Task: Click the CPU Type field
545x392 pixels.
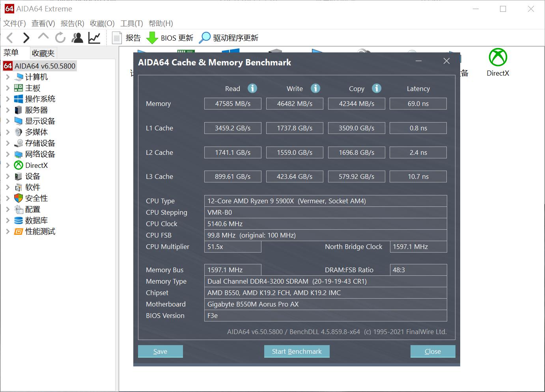Action: [325, 201]
